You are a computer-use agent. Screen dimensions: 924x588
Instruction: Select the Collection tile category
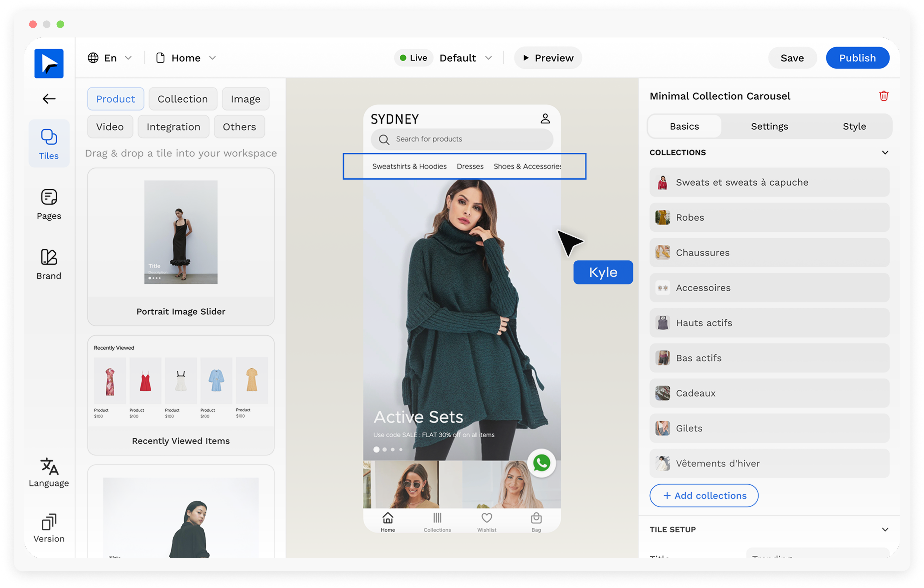[x=183, y=99]
